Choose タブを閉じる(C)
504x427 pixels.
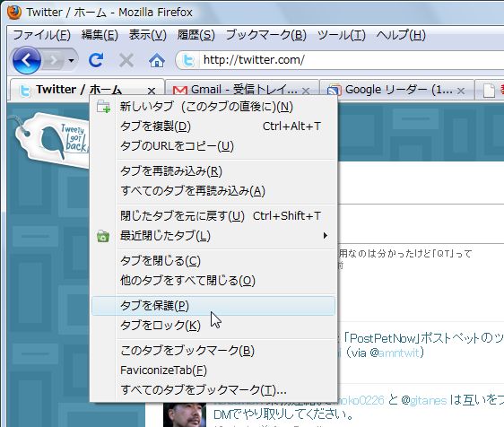pyautogui.click(x=213, y=260)
